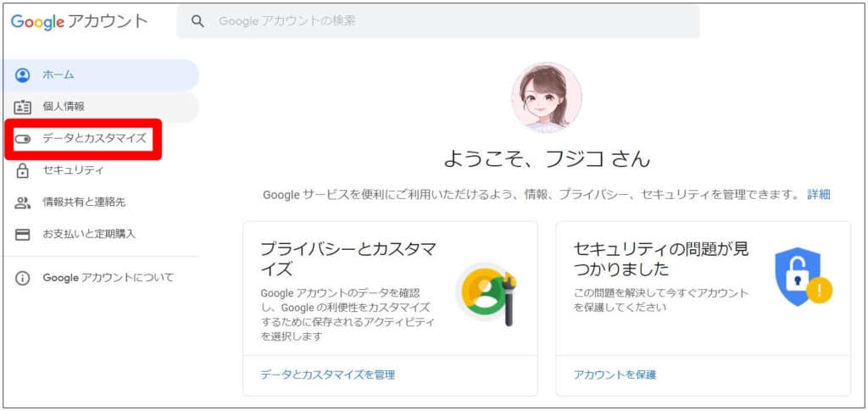Click the security shield warning icon
Image resolution: width=868 pixels, height=411 pixels.
[x=804, y=277]
